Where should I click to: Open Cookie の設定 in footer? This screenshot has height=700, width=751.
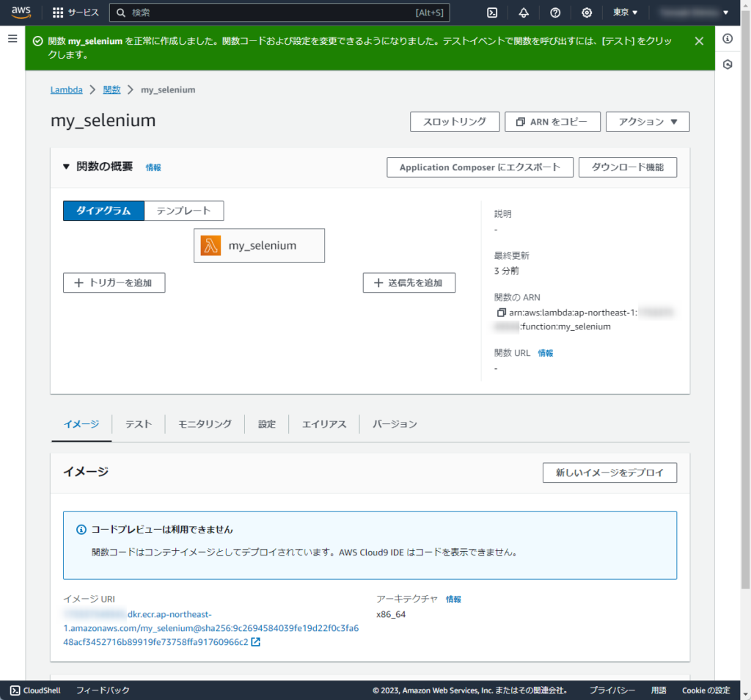pos(706,690)
